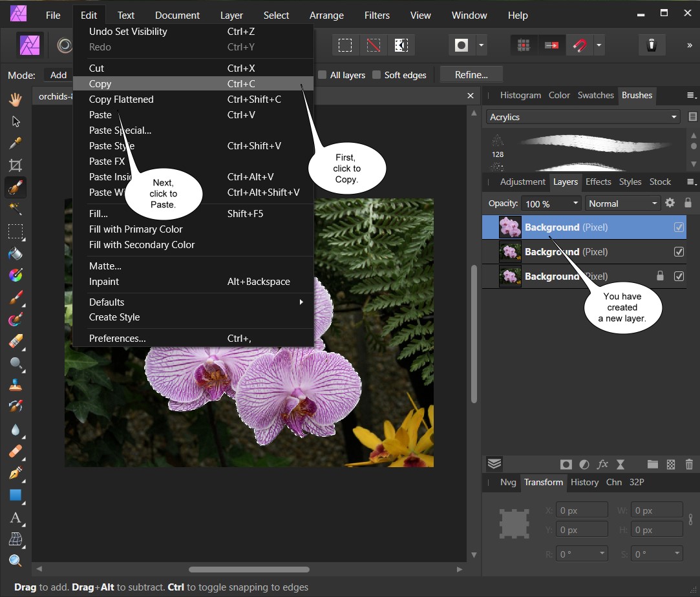Select the Crop tool in left toolbar
The width and height of the screenshot is (700, 597).
(x=16, y=165)
